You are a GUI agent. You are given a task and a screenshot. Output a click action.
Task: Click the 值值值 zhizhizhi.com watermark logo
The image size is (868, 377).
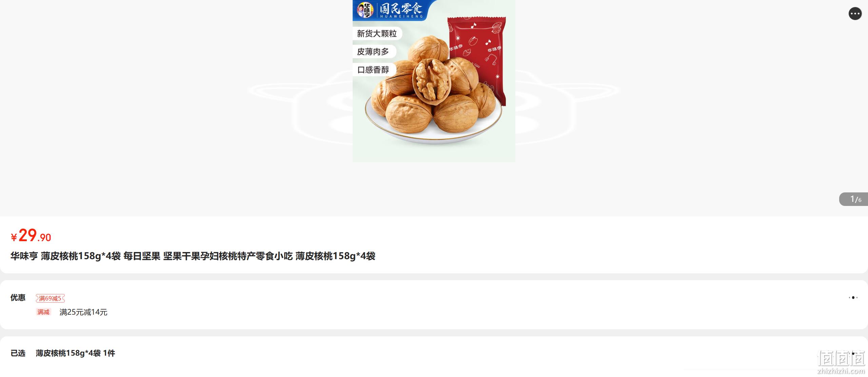pos(841,362)
